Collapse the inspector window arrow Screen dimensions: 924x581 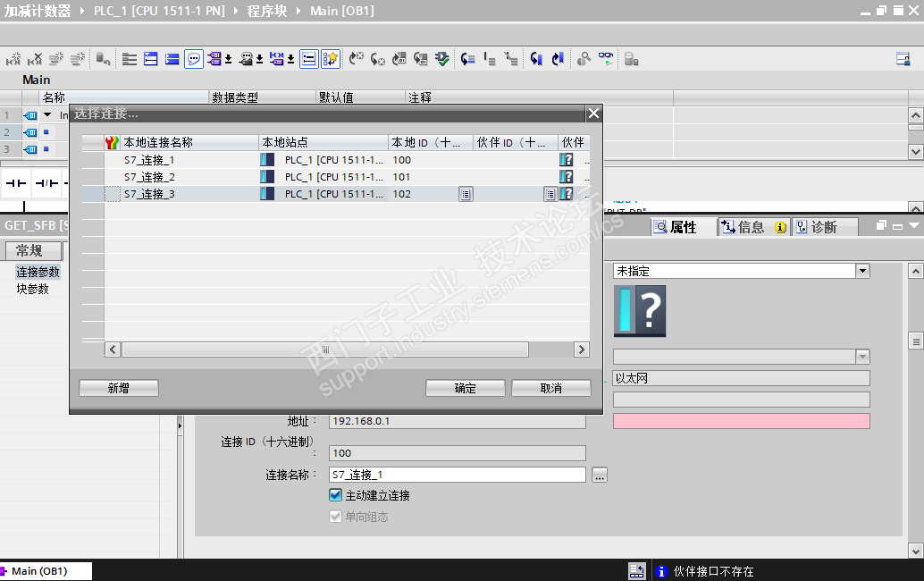point(914,225)
